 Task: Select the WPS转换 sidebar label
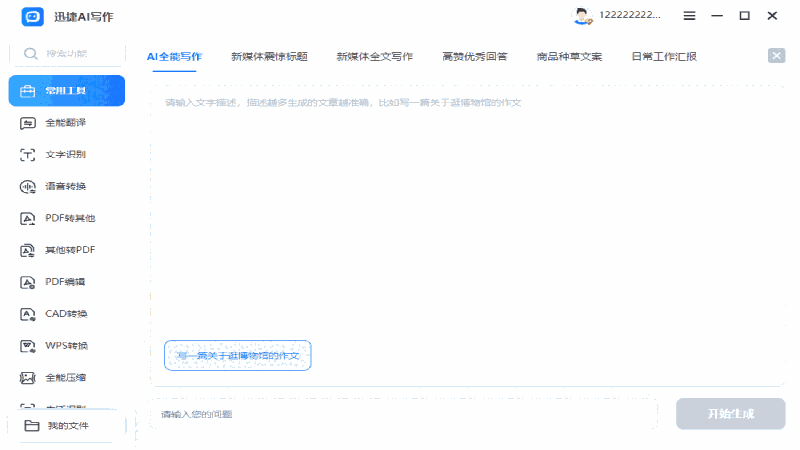(x=66, y=346)
